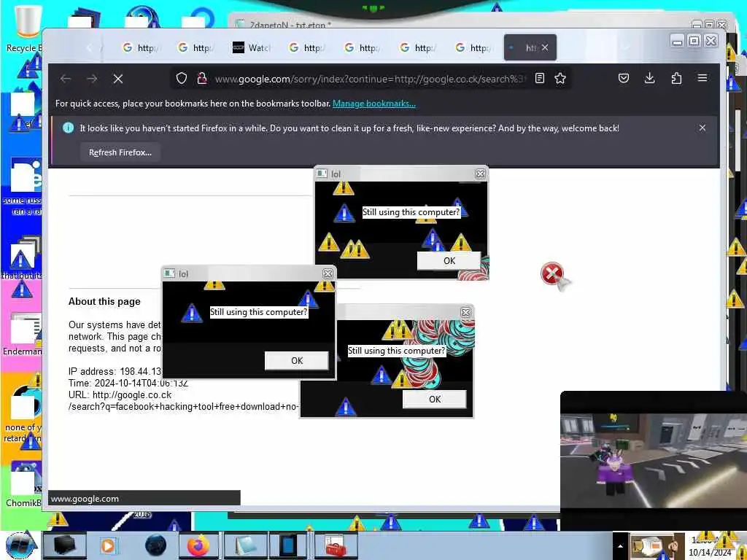The height and width of the screenshot is (560, 747).
Task: Open Pocket save icon in toolbar
Action: point(624,78)
